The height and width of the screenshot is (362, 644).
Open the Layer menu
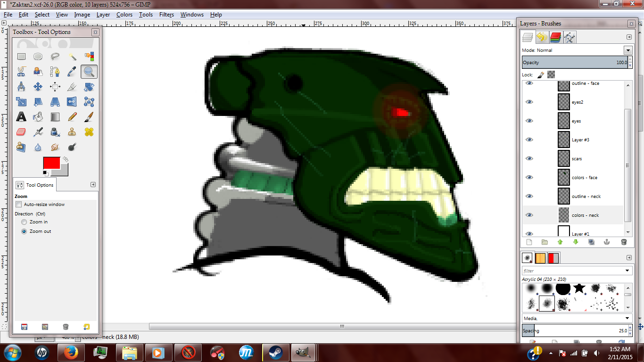click(x=103, y=15)
